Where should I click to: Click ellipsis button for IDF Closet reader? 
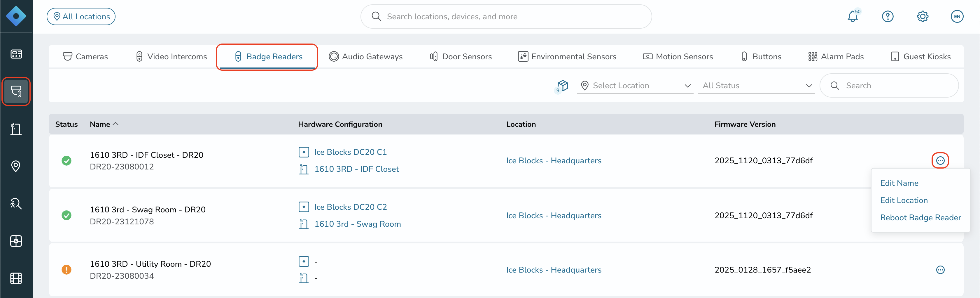click(940, 160)
